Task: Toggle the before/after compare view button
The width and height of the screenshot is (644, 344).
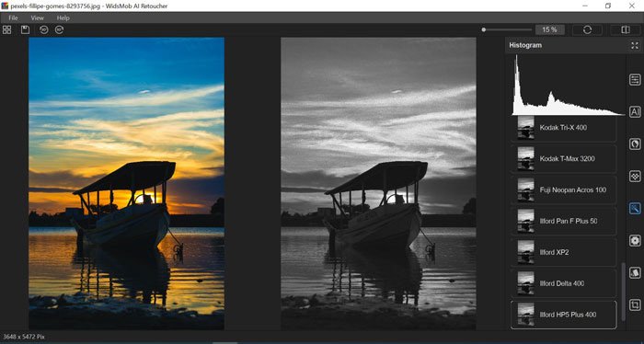Action: coord(625,30)
